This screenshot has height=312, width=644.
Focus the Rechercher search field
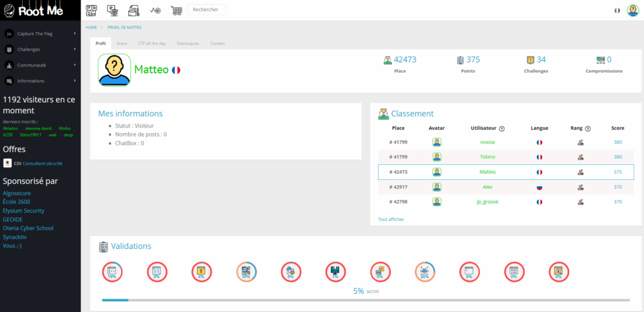206,10
